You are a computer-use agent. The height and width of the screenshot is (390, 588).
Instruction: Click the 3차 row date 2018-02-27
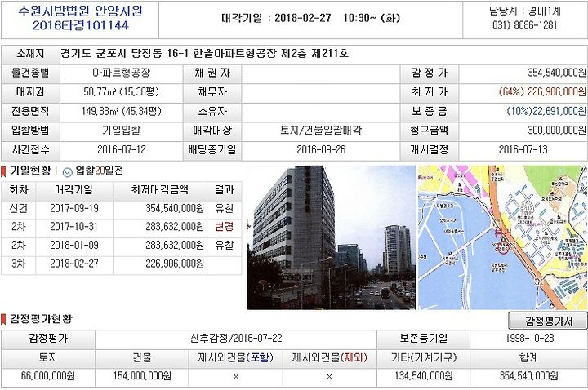point(74,264)
